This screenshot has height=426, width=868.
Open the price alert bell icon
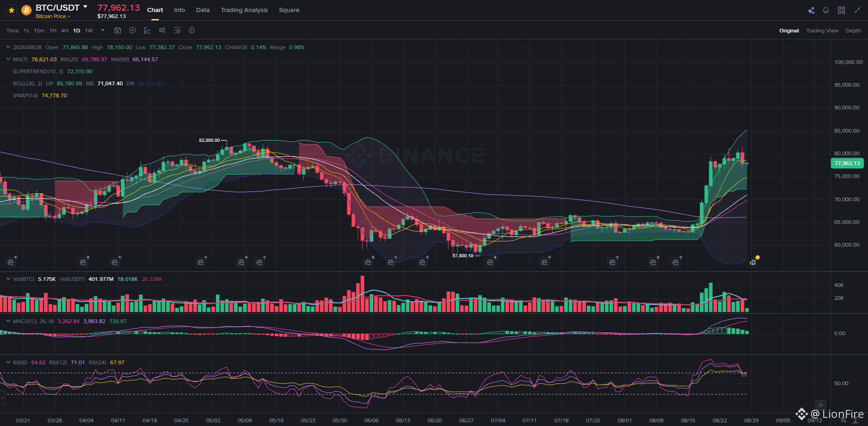tap(826, 10)
